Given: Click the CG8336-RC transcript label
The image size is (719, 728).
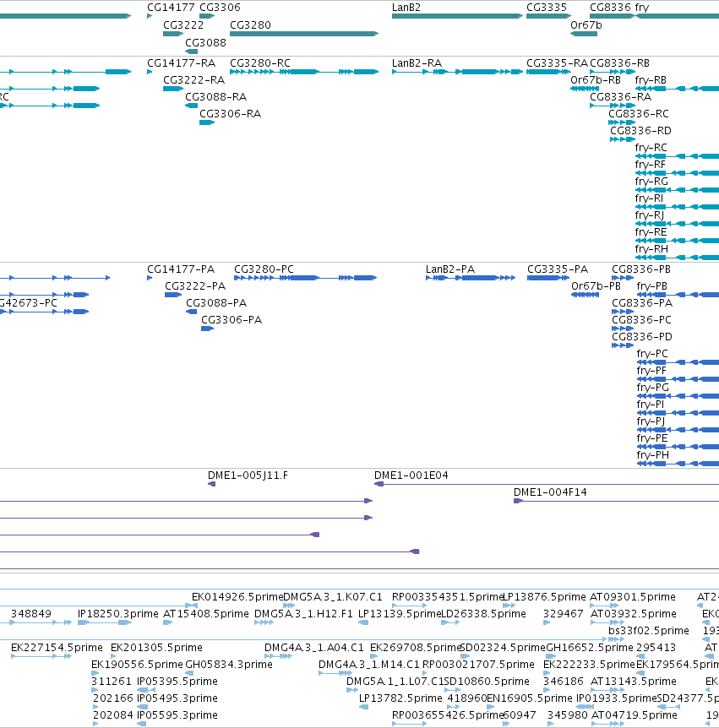Looking at the screenshot, I should click(x=639, y=114).
